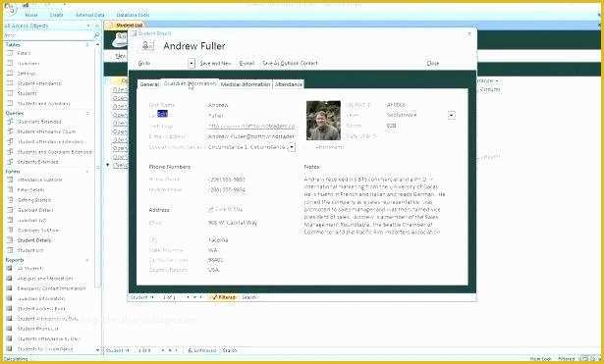Open the Special Circumstances dropdown

tap(292, 147)
